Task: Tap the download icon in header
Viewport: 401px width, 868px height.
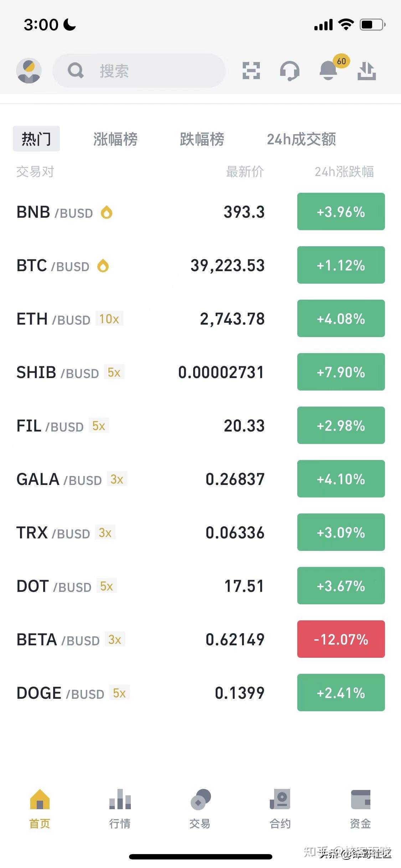Action: click(x=366, y=71)
